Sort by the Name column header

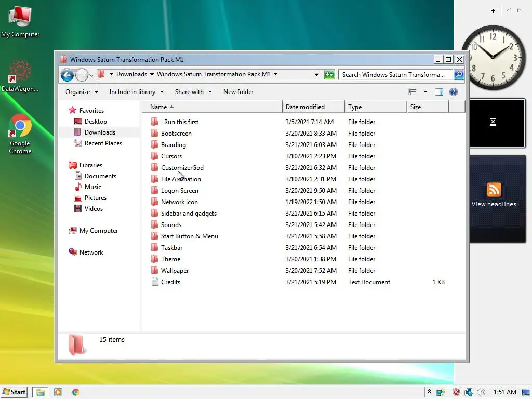tap(212, 107)
